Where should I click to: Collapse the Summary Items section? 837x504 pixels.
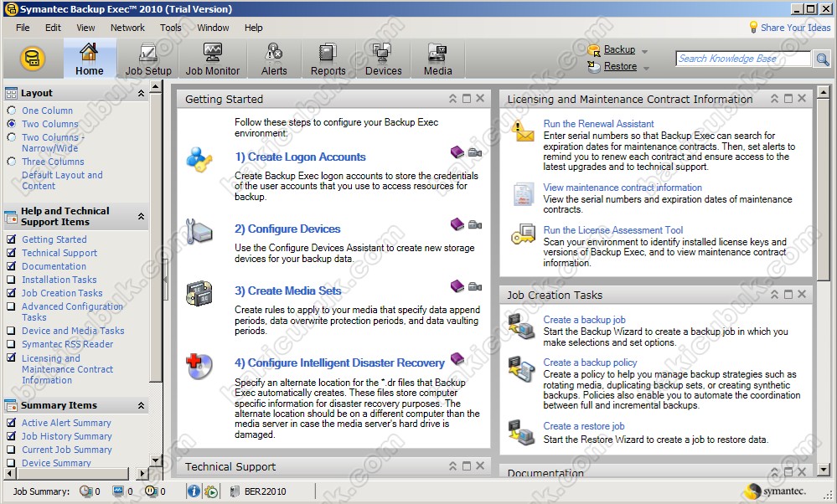(x=141, y=405)
